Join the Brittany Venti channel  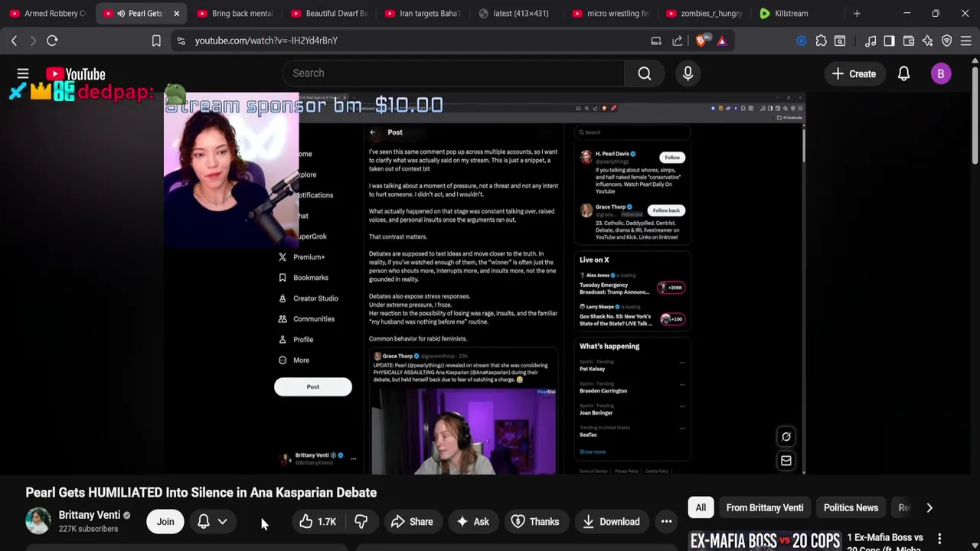click(165, 522)
